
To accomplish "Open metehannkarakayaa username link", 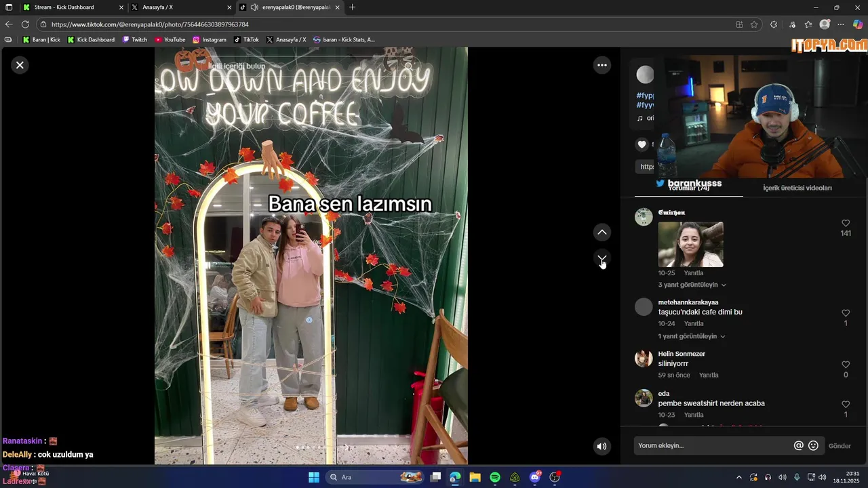I will (x=688, y=302).
